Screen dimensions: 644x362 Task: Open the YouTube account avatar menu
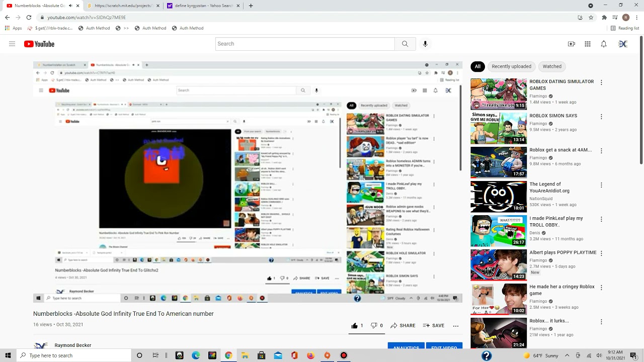click(x=623, y=44)
